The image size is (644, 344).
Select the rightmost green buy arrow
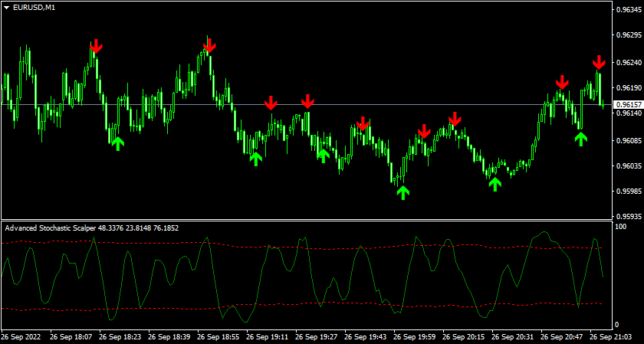coord(581,138)
